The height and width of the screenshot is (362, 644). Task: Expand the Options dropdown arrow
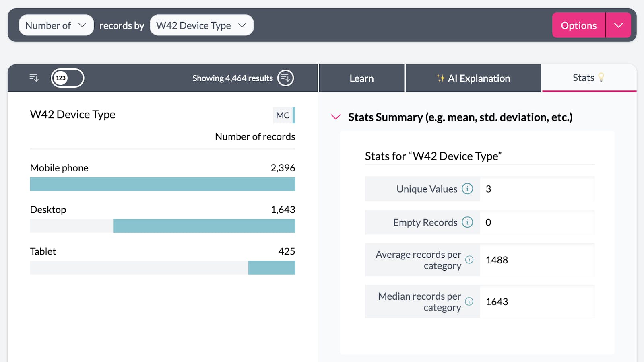coord(618,25)
